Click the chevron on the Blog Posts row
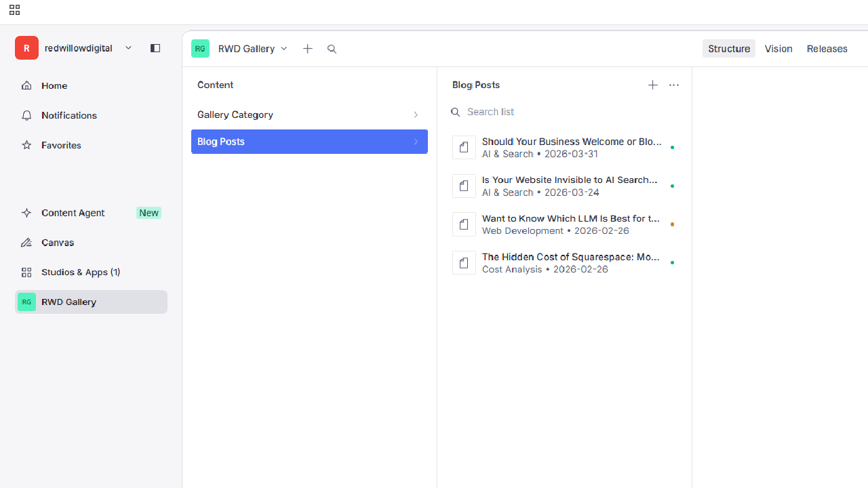The width and height of the screenshot is (868, 488). (416, 142)
